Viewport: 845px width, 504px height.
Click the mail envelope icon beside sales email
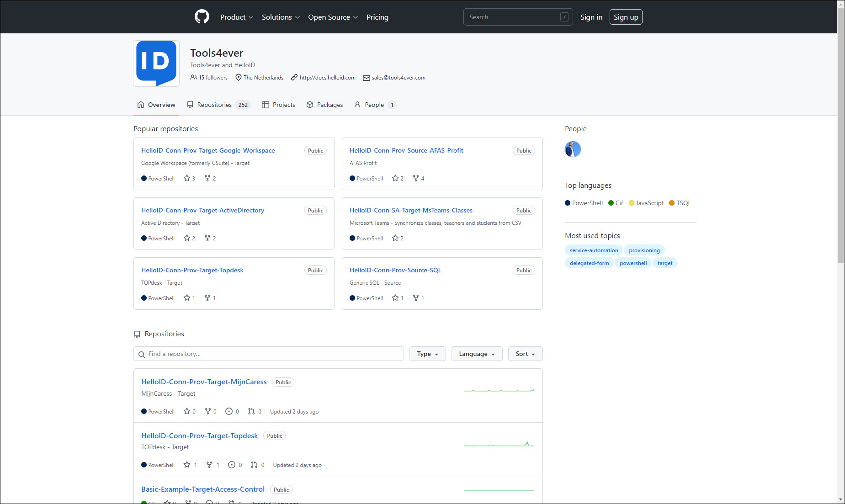tap(366, 78)
